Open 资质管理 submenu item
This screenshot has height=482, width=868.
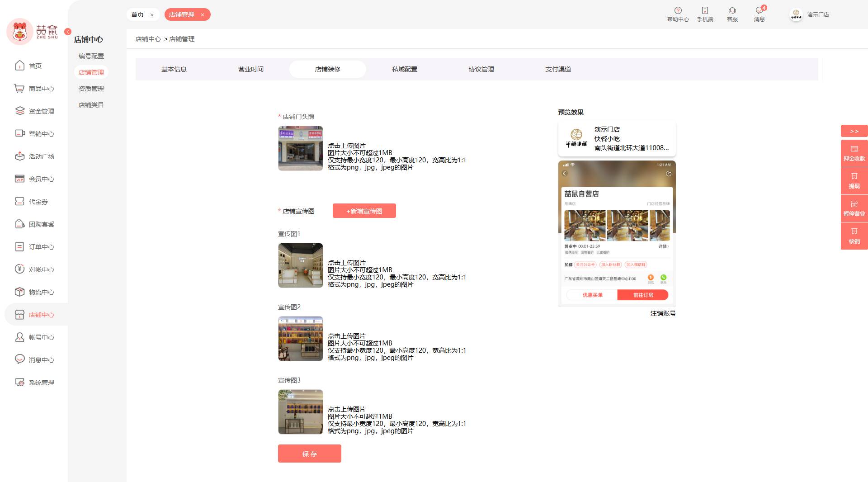[91, 89]
